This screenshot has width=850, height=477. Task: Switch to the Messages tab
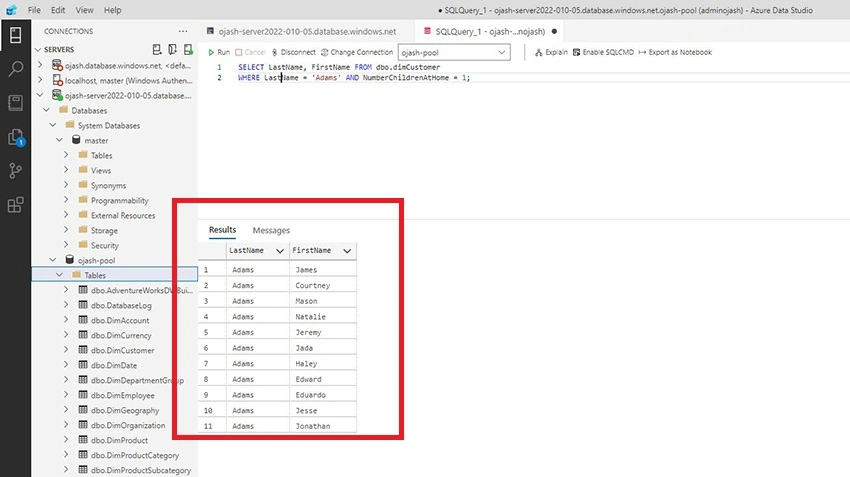point(271,230)
